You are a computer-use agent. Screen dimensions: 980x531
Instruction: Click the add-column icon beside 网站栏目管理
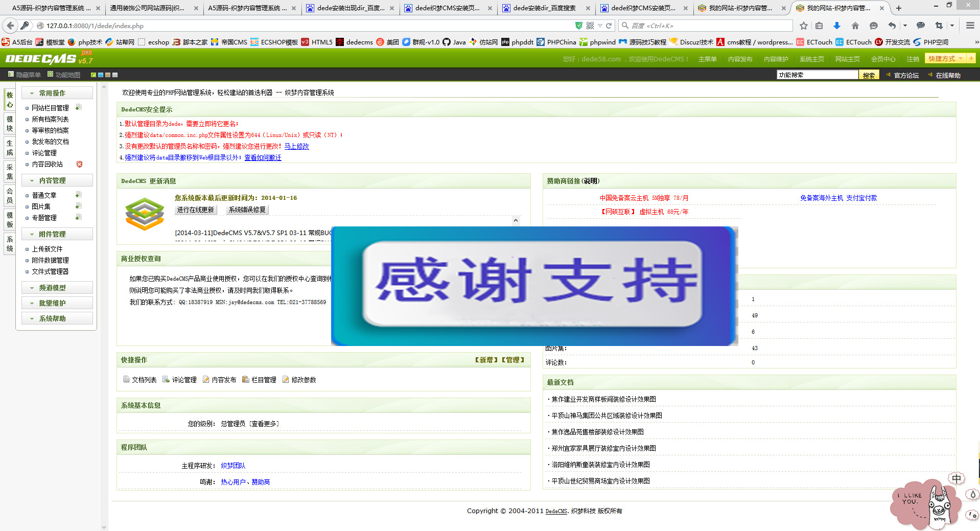(79, 107)
